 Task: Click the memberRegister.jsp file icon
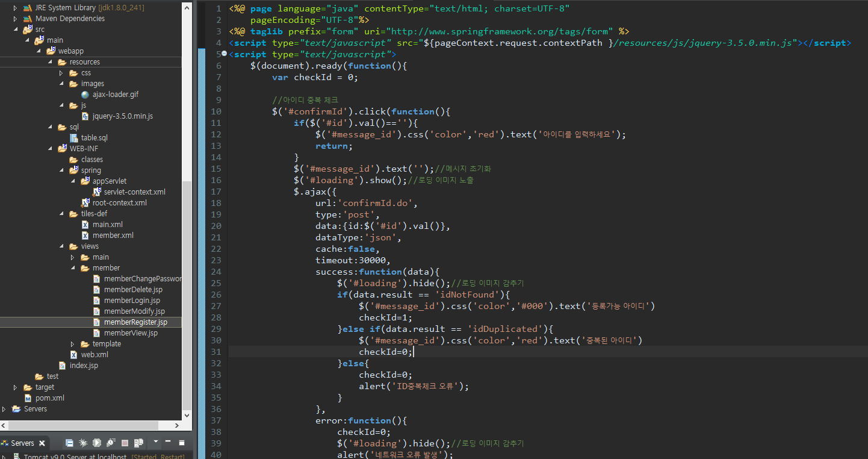96,322
